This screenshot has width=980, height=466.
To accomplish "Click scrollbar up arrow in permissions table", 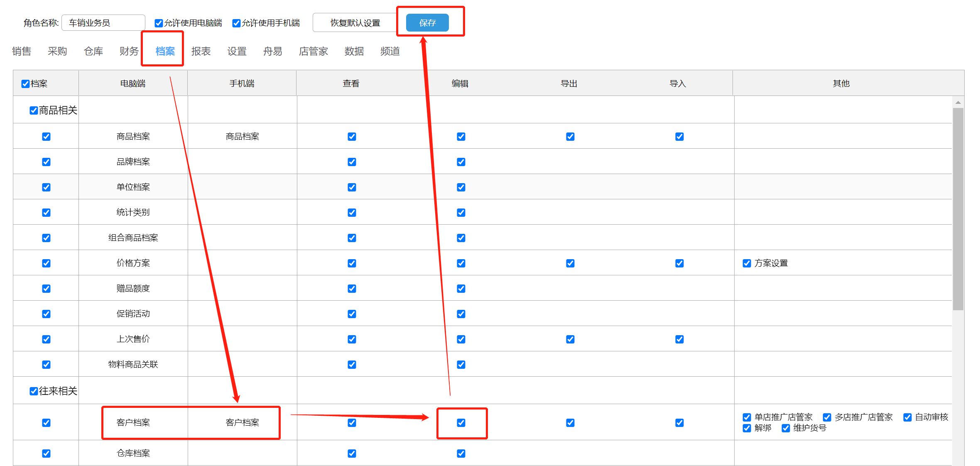I will click(x=958, y=102).
